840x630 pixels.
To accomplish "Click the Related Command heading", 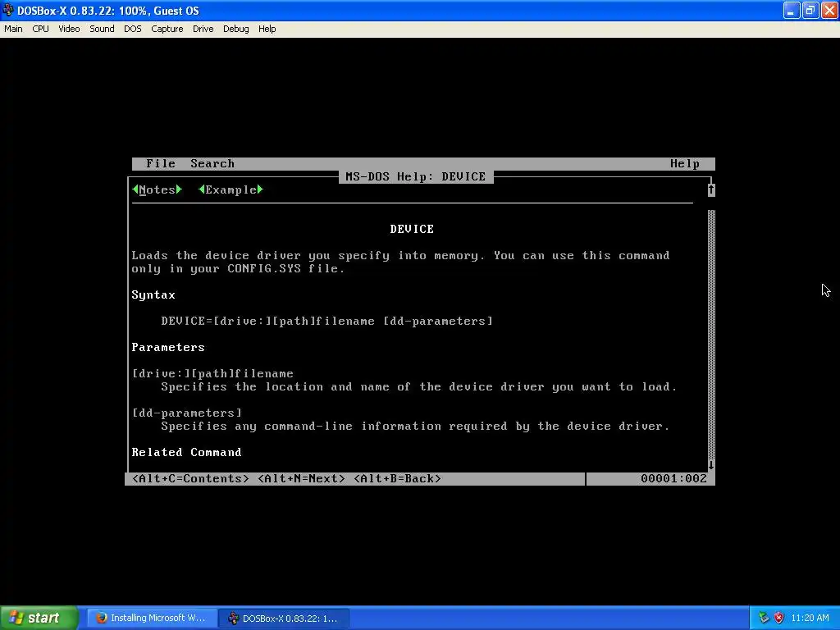I will coord(186,452).
